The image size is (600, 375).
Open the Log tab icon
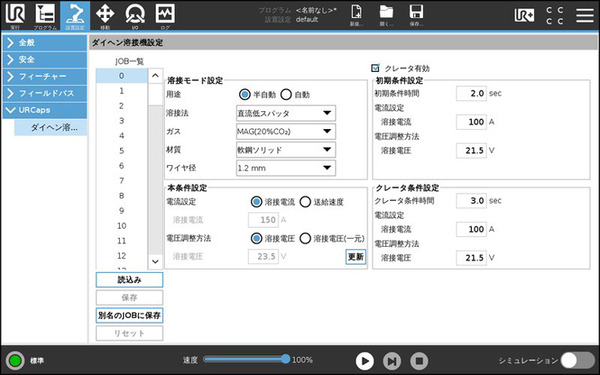click(x=165, y=16)
